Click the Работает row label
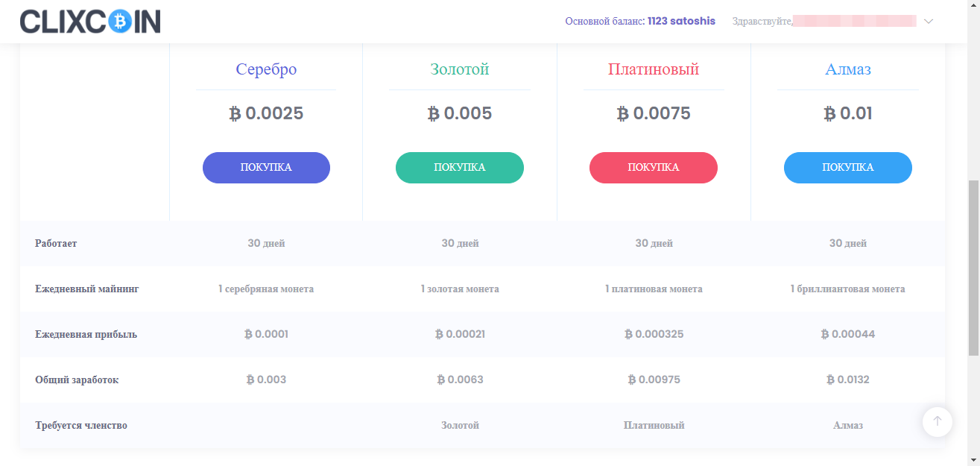 coord(56,244)
